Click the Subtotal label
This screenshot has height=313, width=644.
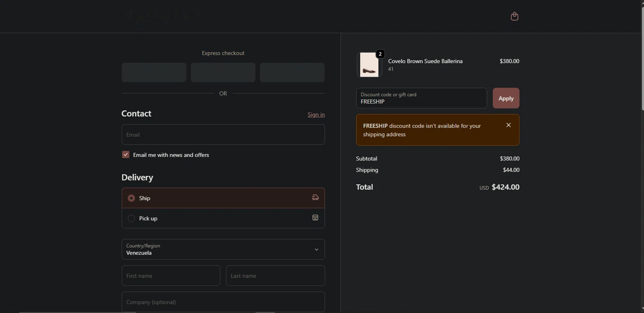click(366, 158)
